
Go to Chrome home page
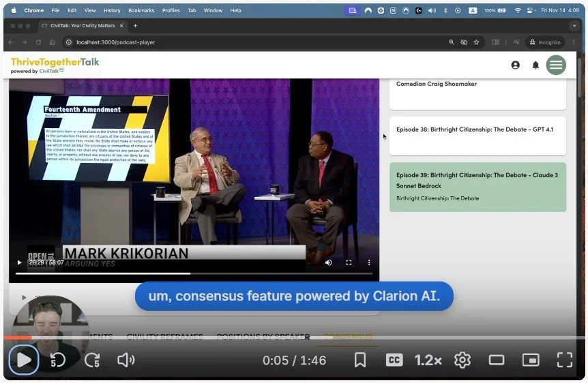[x=52, y=42]
